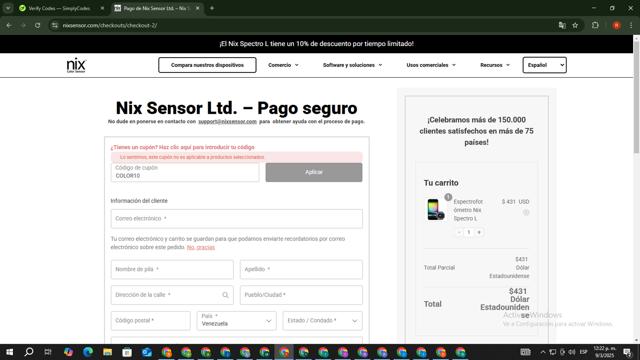Open the Windows Start menu

click(x=9, y=352)
